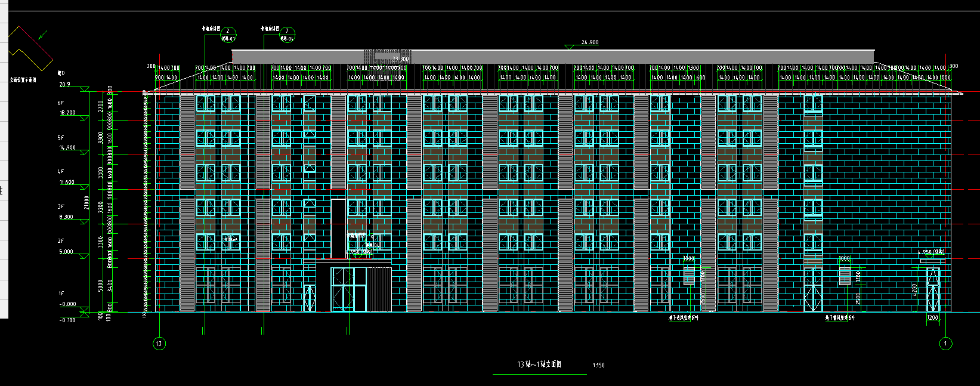The height and width of the screenshot is (386, 980).
Task: Pick the -0.100 elevation value
Action: click(x=67, y=320)
